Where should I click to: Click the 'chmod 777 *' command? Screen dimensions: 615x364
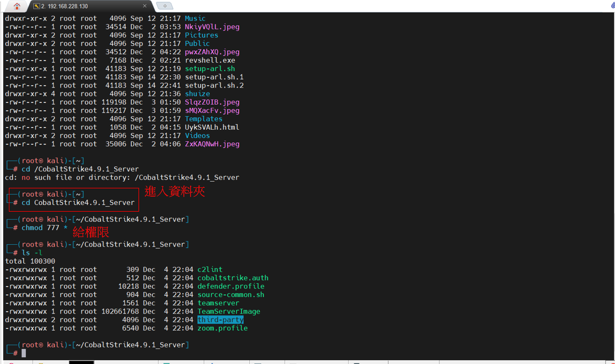tap(44, 228)
